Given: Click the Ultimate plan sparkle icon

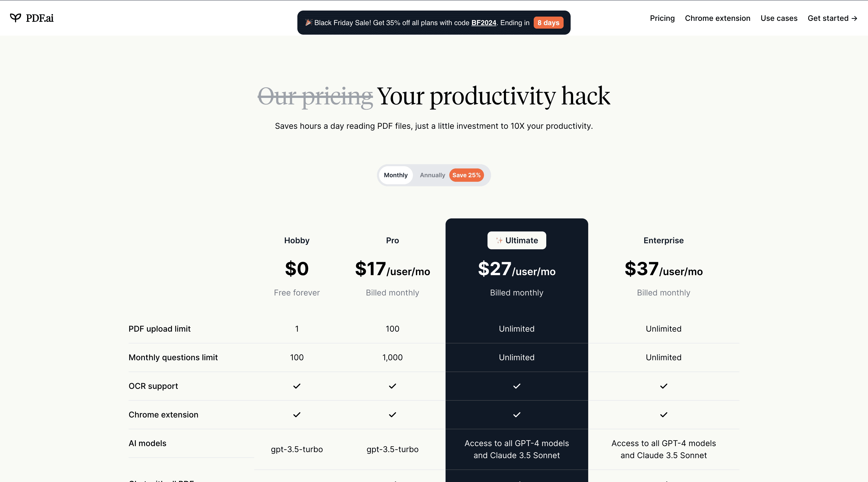Looking at the screenshot, I should (499, 240).
